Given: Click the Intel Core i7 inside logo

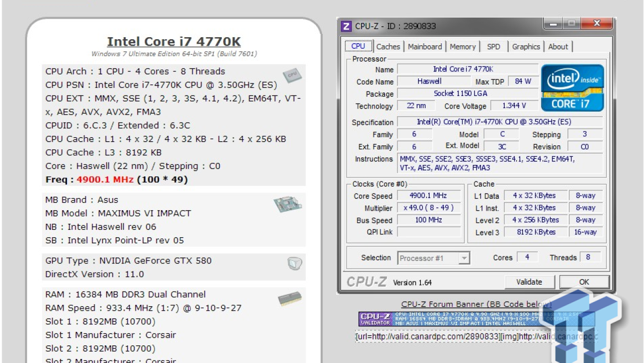Looking at the screenshot, I should (x=573, y=88).
